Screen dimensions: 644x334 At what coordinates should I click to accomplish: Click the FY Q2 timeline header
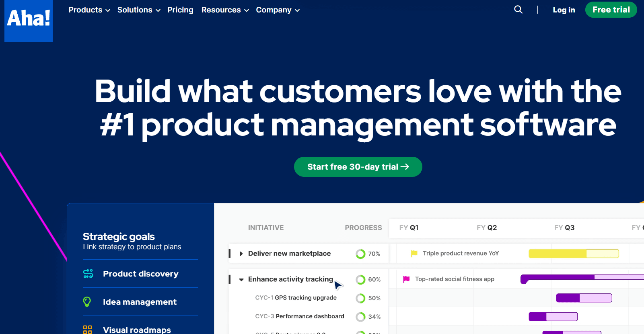point(487,228)
